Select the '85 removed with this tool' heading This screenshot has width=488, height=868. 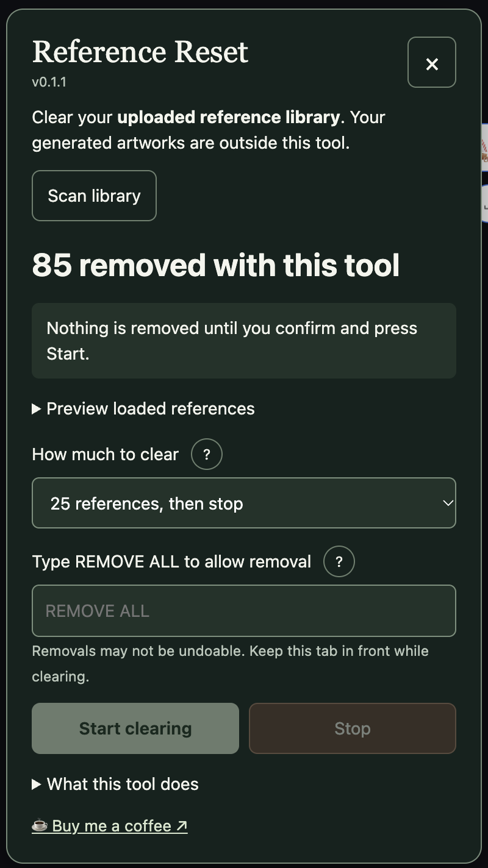216,265
